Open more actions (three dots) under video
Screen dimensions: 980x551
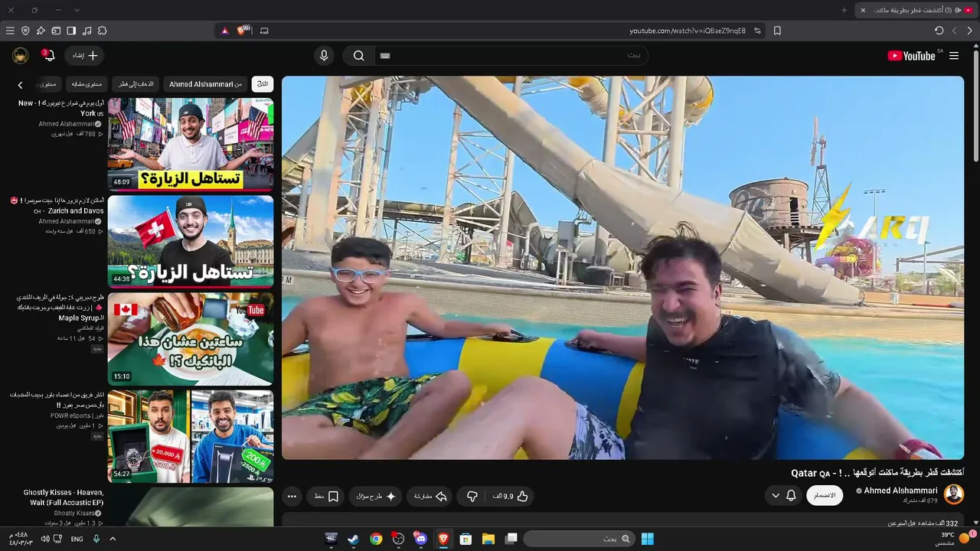(x=292, y=497)
